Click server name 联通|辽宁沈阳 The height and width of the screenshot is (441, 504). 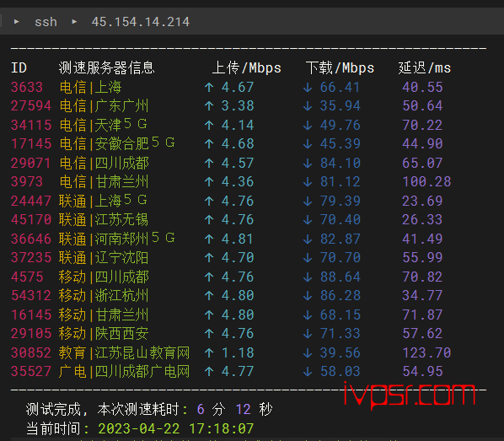coord(104,258)
